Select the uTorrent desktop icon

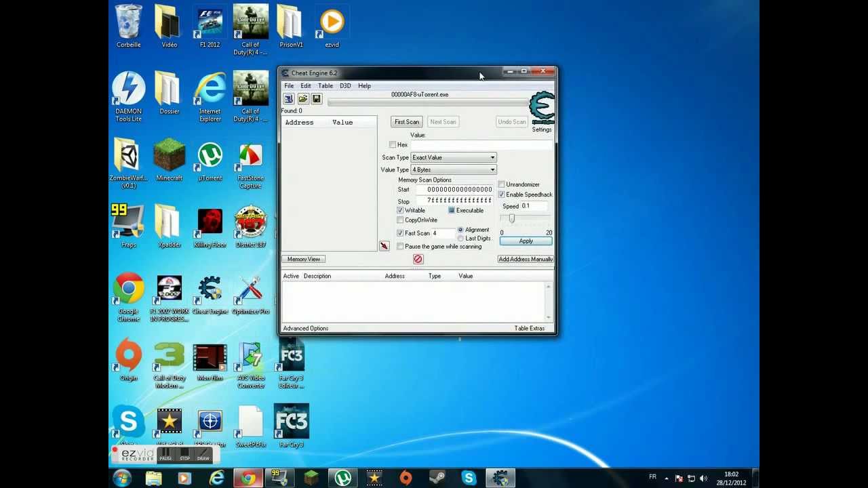(x=210, y=160)
